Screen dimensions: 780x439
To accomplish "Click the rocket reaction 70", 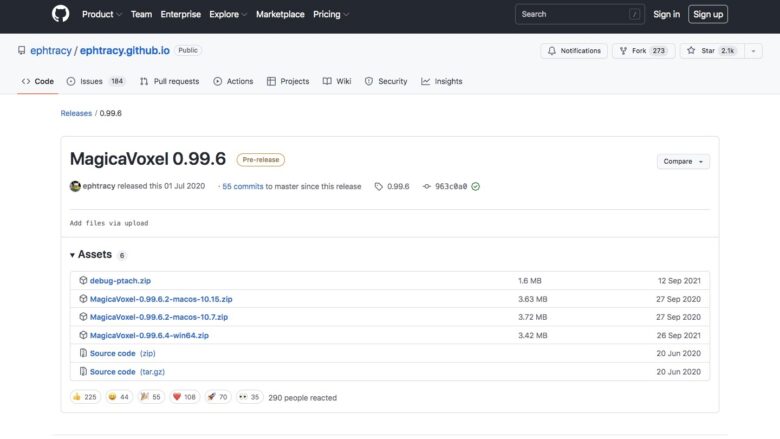I will [217, 397].
